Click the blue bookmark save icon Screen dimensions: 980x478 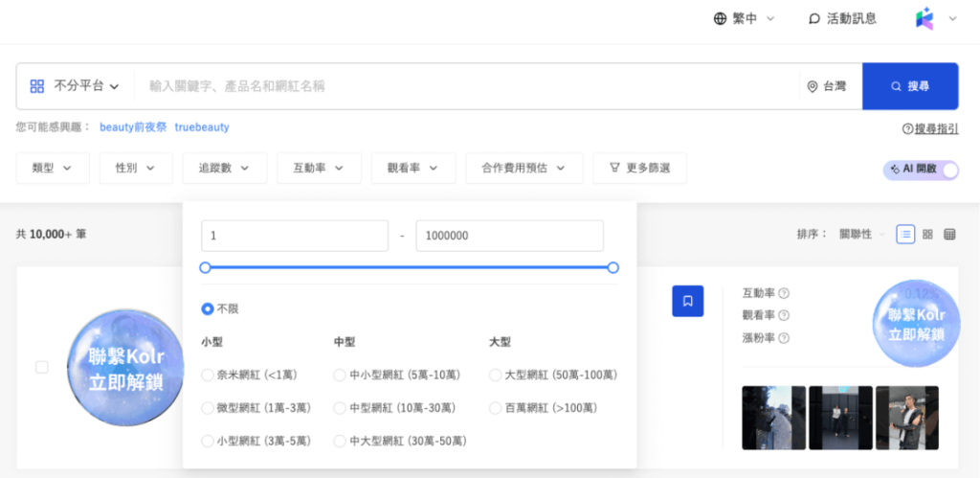(x=687, y=301)
